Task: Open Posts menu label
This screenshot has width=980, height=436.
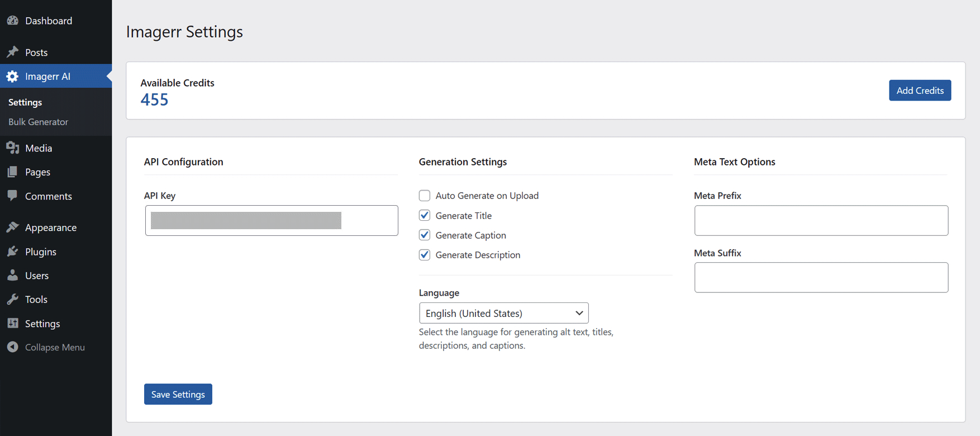Action: coord(36,52)
